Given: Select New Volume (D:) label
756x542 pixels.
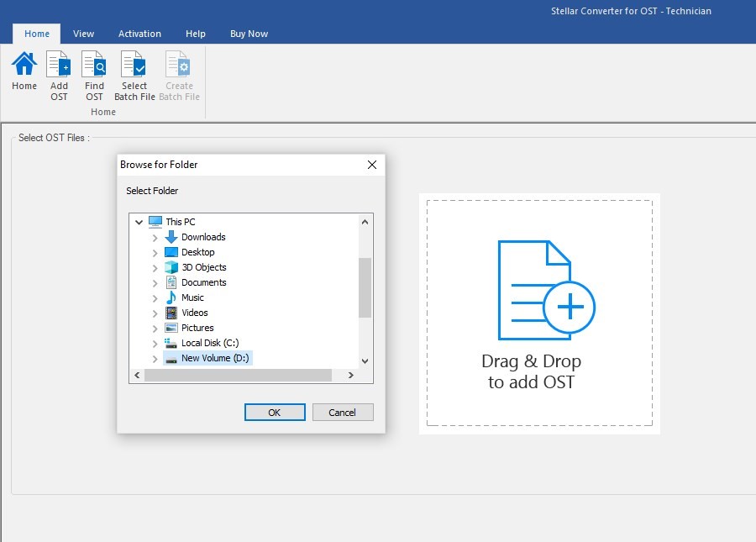Looking at the screenshot, I should [215, 358].
